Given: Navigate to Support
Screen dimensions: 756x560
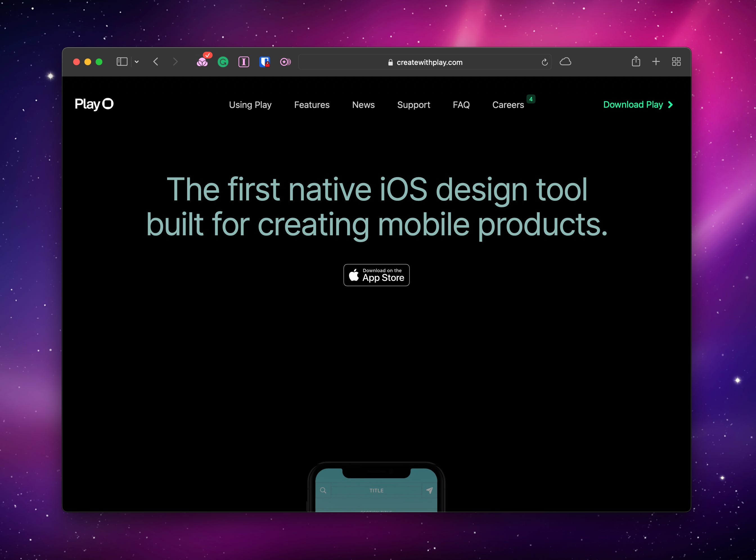Looking at the screenshot, I should tap(413, 105).
